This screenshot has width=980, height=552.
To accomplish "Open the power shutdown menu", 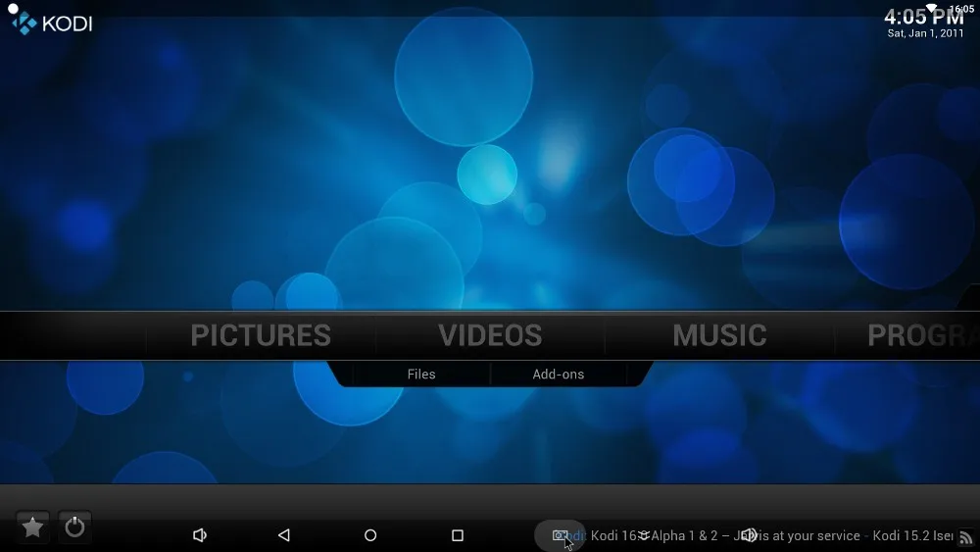I will pos(75,527).
